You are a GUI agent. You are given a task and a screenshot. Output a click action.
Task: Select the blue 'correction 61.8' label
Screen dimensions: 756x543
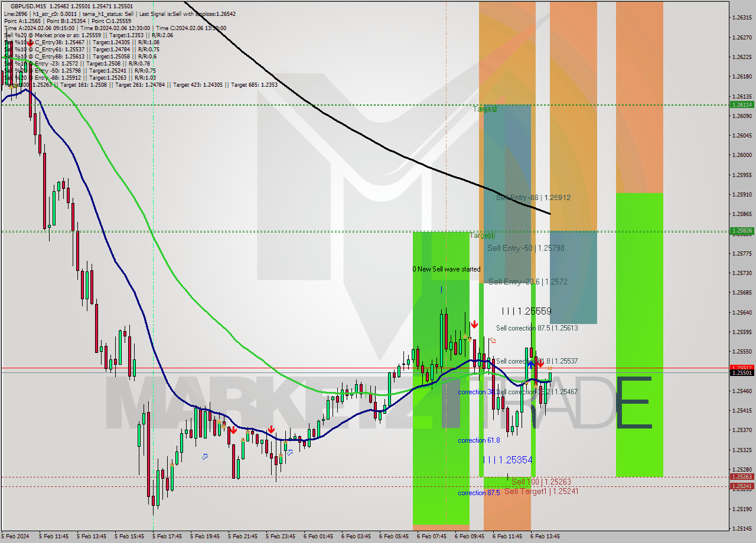pos(479,440)
